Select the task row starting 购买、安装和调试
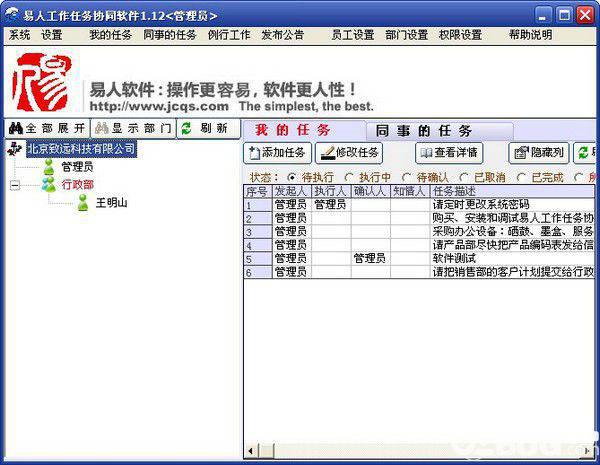 pyautogui.click(x=419, y=218)
